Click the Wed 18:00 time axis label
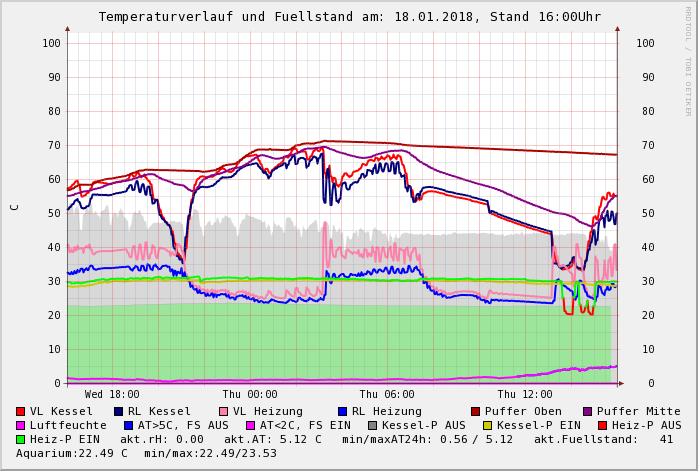698x471 pixels. [x=112, y=395]
